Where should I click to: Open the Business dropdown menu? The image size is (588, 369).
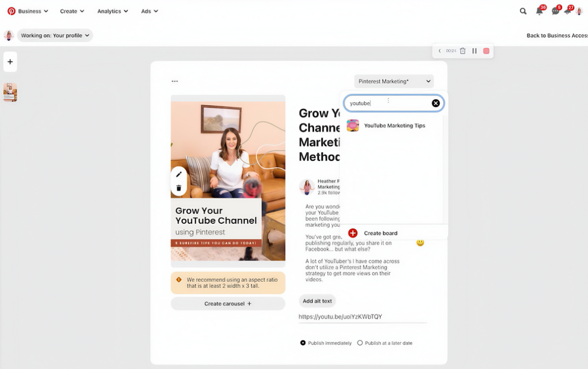click(33, 11)
